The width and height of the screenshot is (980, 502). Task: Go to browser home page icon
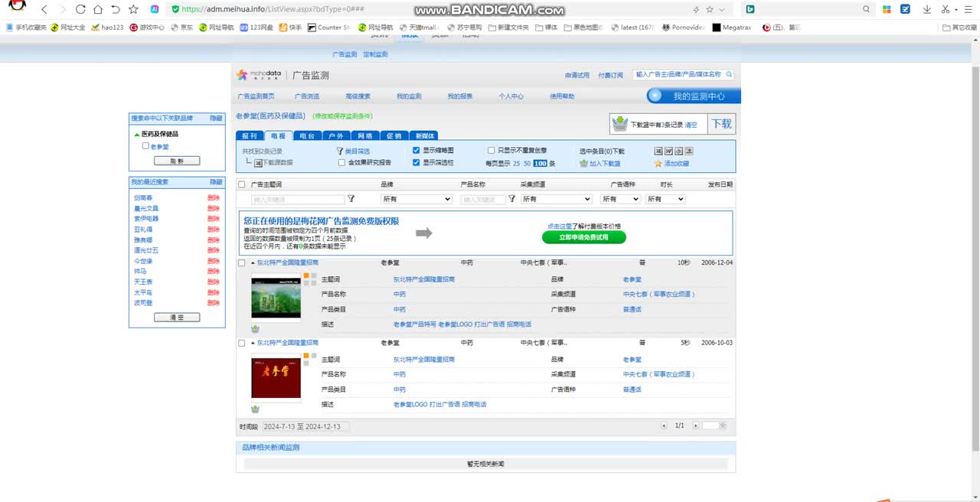(98, 9)
